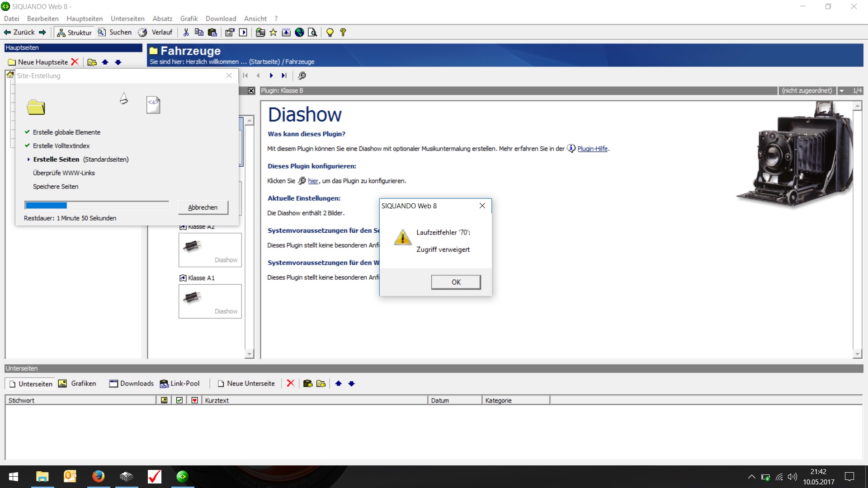The image size is (868, 488).
Task: Click the 'hier' configure link
Action: click(x=313, y=181)
